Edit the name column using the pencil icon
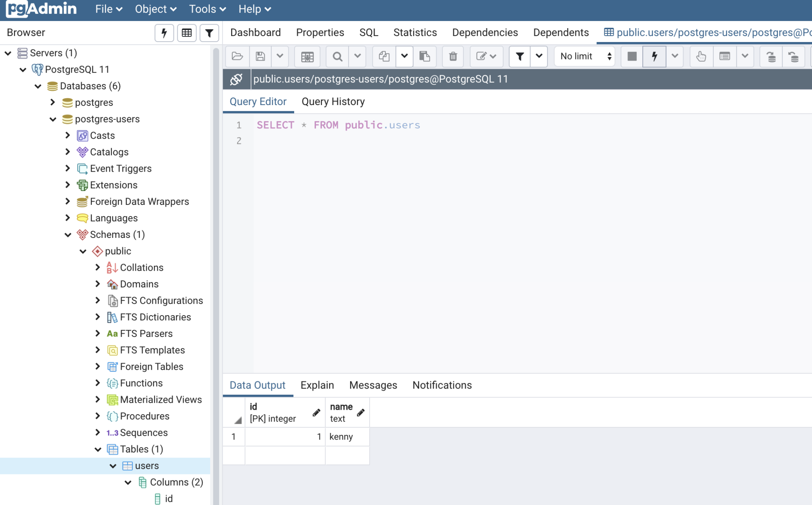This screenshot has height=505, width=812. 361,412
